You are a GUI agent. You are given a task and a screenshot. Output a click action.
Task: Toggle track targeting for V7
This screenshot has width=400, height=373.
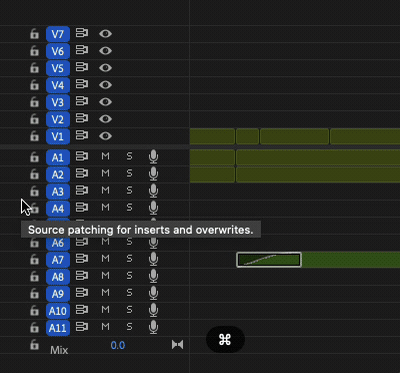(58, 34)
